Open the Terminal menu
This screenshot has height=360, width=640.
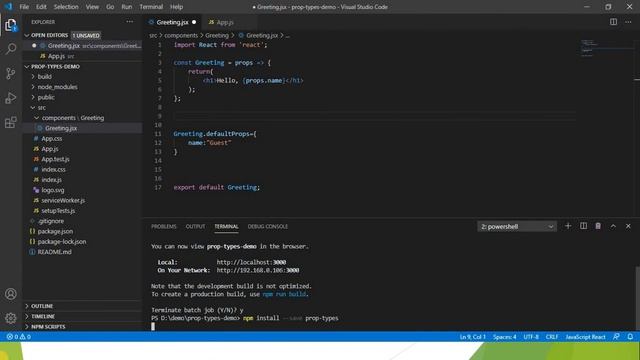click(x=151, y=7)
